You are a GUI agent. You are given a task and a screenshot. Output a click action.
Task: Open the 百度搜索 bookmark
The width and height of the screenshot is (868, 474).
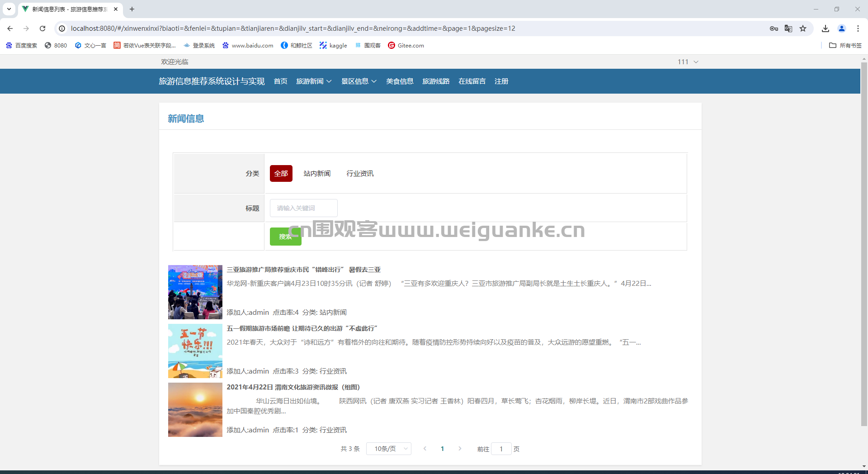(x=21, y=45)
